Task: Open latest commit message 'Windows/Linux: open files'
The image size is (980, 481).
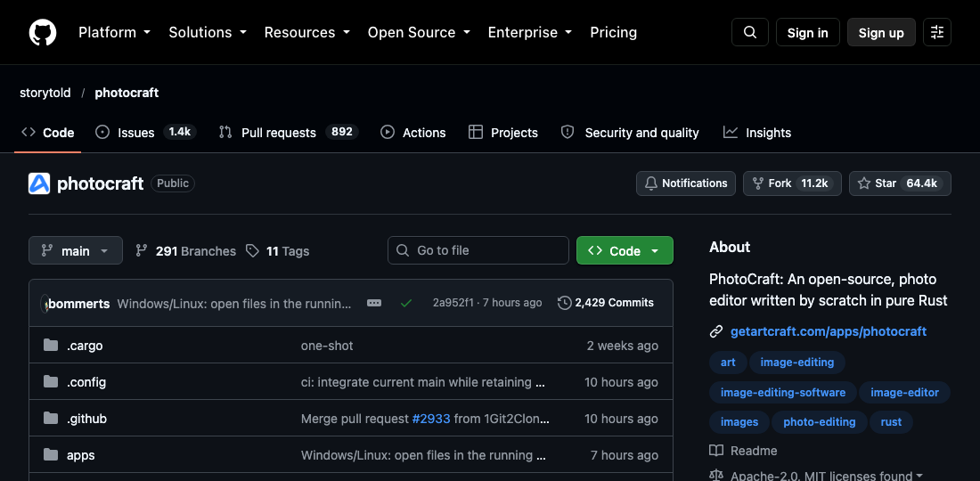Action: click(x=234, y=304)
